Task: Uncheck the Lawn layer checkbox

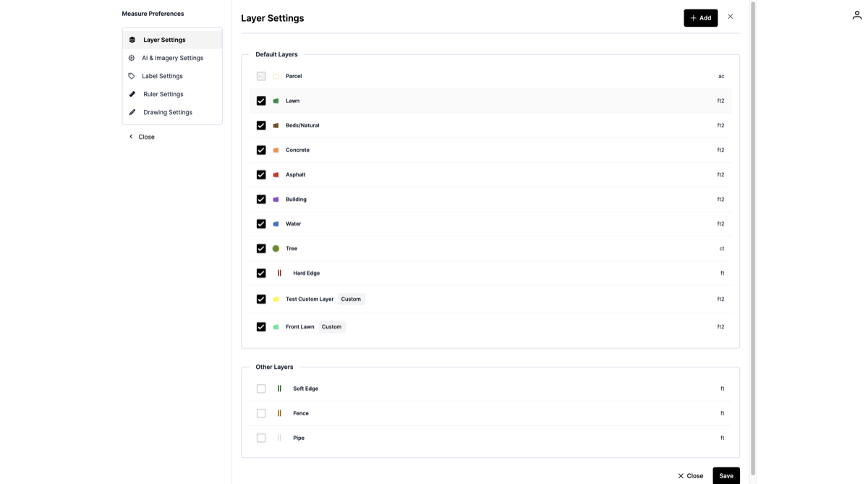Action: [261, 101]
